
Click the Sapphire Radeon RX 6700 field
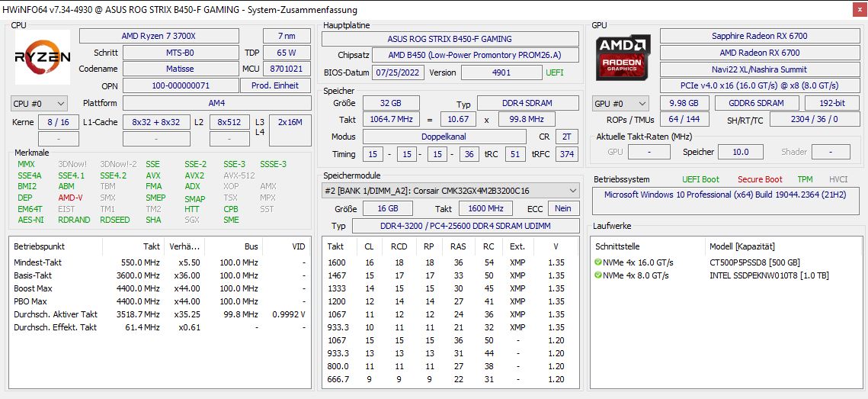pyautogui.click(x=759, y=36)
